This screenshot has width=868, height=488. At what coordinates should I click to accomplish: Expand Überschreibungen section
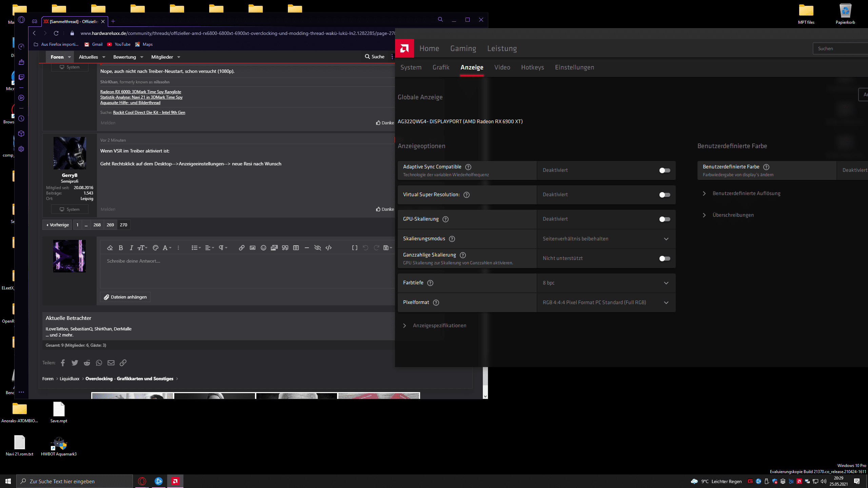pyautogui.click(x=728, y=215)
